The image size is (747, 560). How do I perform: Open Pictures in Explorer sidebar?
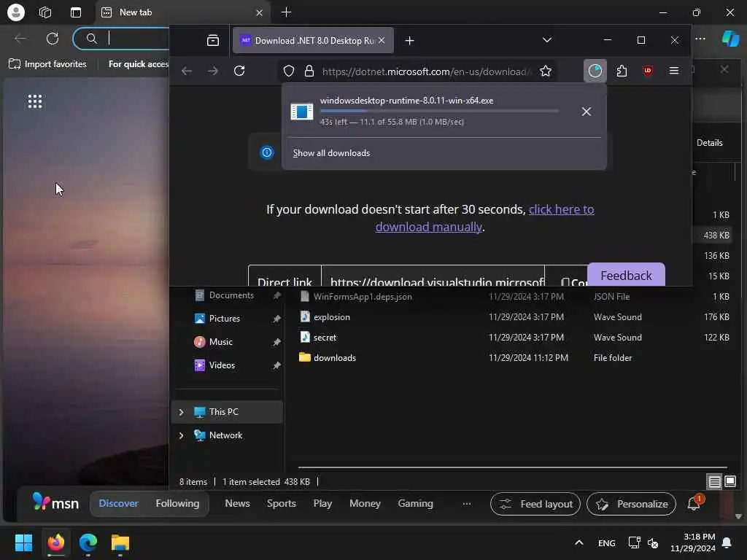pos(224,319)
